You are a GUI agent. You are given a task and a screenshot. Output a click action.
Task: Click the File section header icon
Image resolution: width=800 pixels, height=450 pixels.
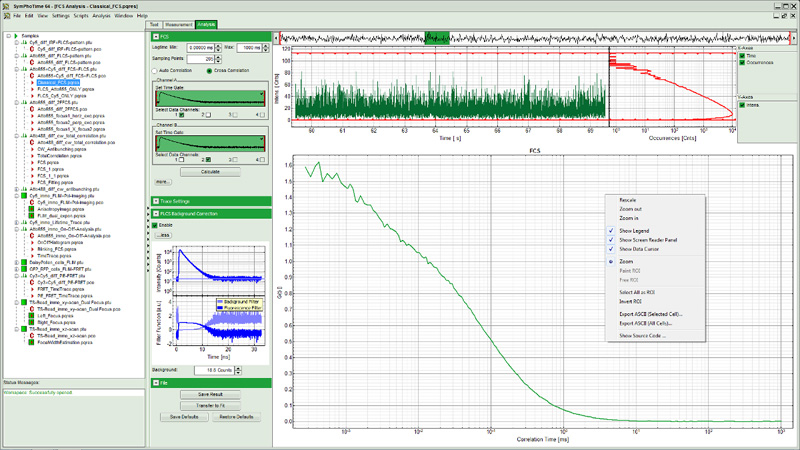[x=155, y=382]
